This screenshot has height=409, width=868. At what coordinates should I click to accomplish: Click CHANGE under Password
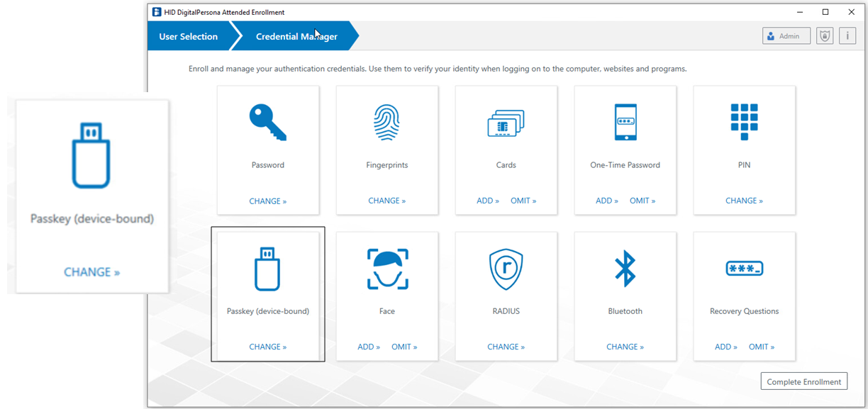[x=267, y=201]
